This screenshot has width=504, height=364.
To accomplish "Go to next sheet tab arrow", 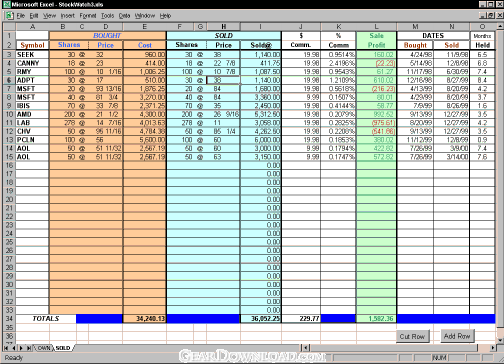I will [21, 348].
